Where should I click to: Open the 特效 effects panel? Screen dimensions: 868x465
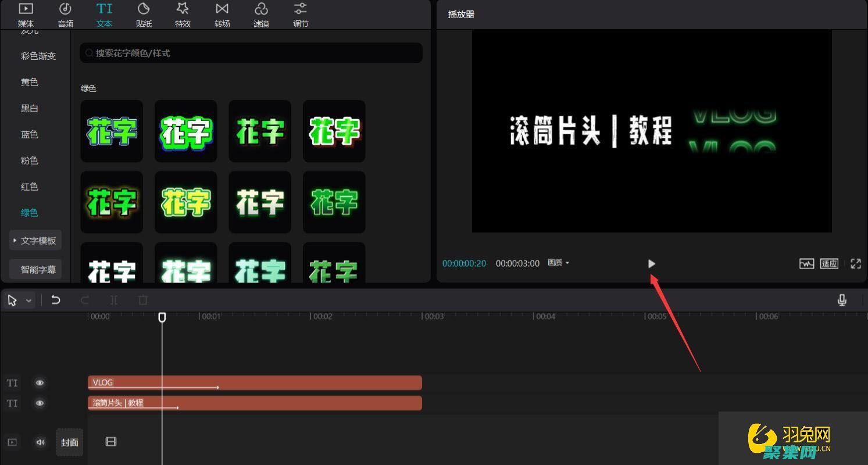[183, 14]
